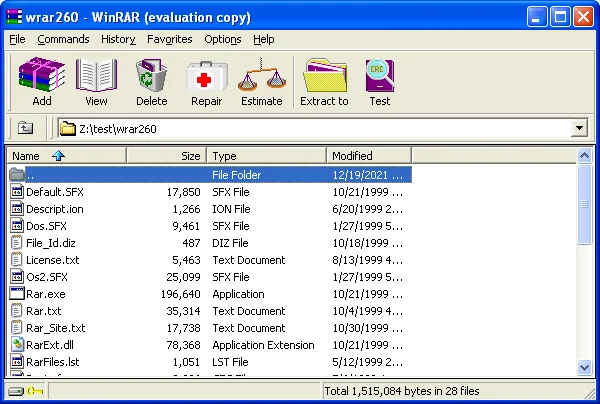Open the History menu
The image size is (600, 404).
[118, 39]
